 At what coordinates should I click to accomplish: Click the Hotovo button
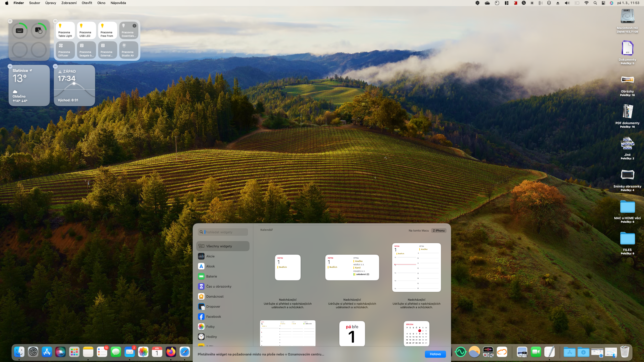(435, 354)
